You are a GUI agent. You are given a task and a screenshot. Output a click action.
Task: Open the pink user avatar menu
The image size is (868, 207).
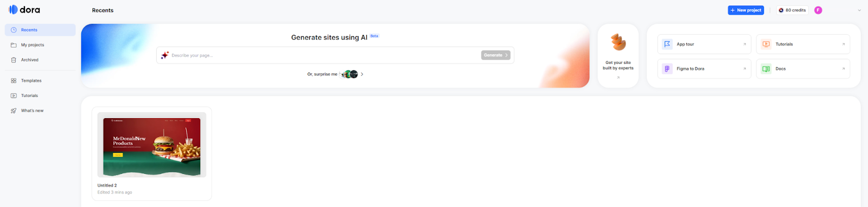[818, 10]
